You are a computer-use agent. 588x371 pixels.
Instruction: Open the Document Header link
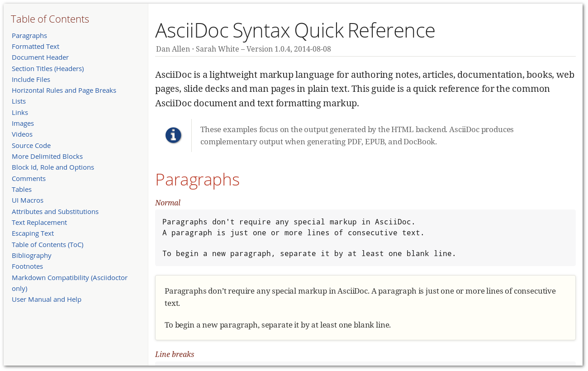tap(40, 57)
